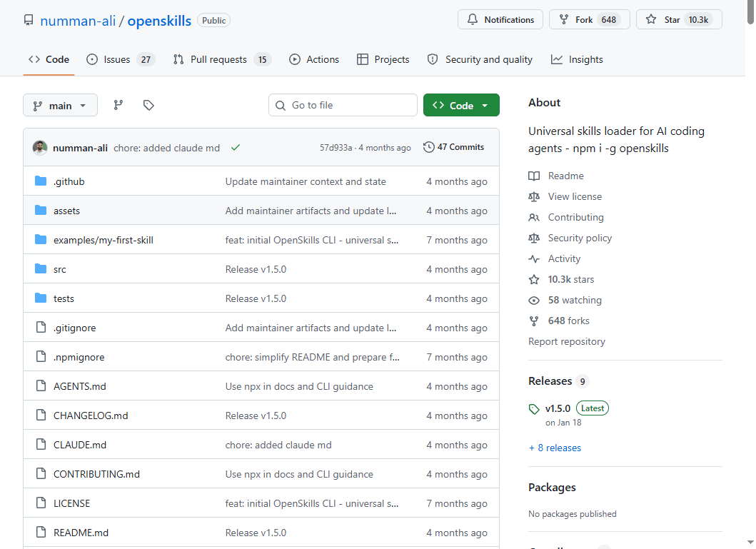Select the Code tab
Viewport: 756px width, 549px height.
click(49, 59)
